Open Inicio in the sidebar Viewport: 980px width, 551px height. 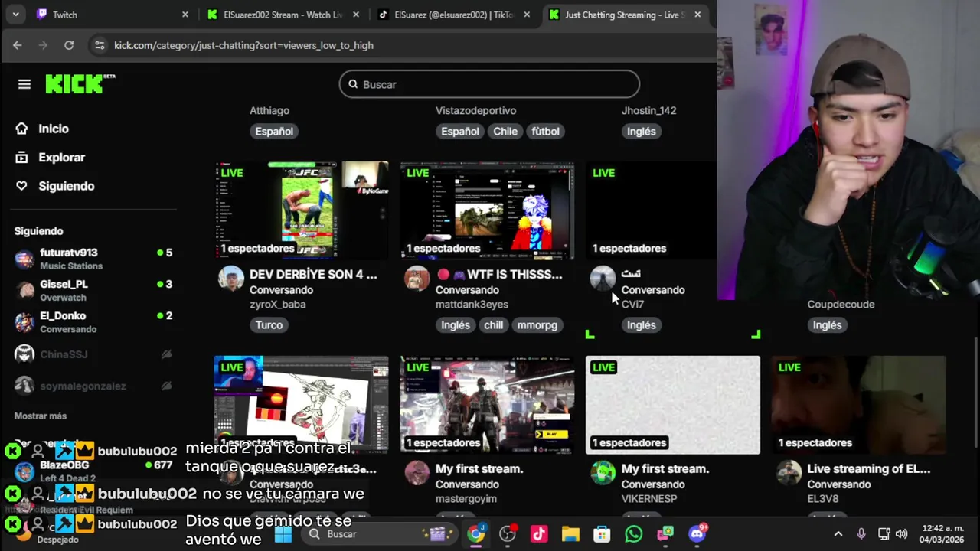(54, 129)
